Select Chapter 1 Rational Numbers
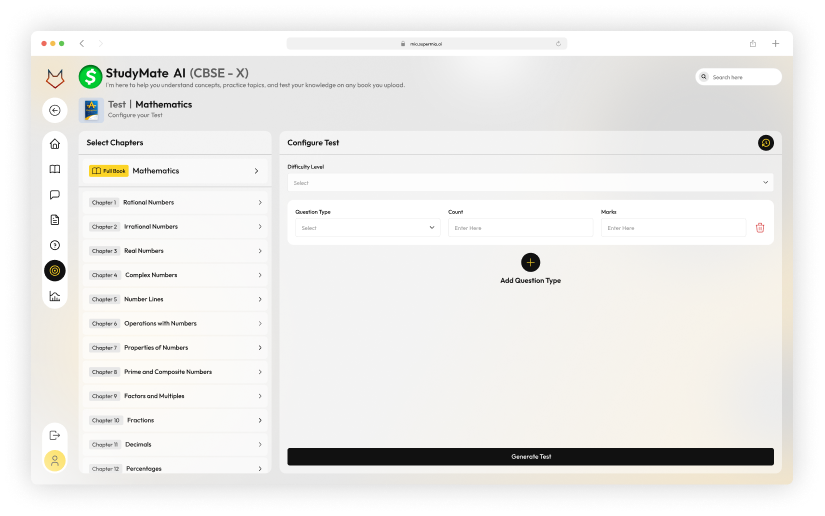 [175, 202]
